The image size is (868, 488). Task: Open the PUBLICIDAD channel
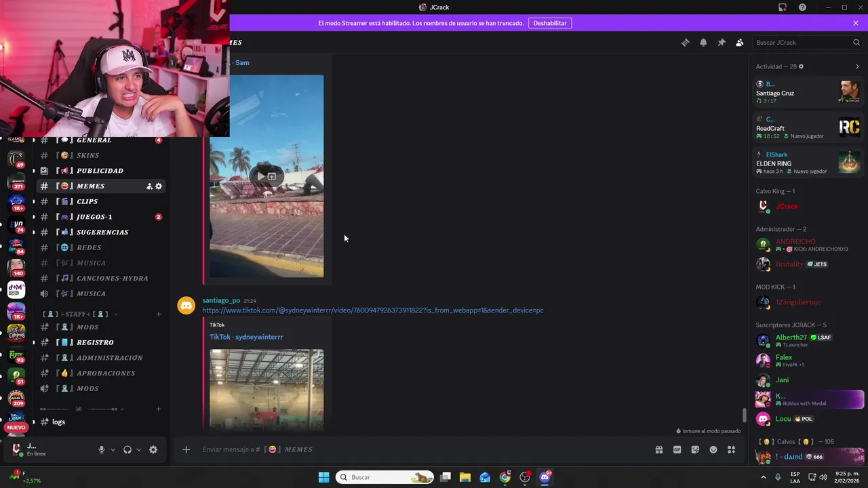point(100,171)
